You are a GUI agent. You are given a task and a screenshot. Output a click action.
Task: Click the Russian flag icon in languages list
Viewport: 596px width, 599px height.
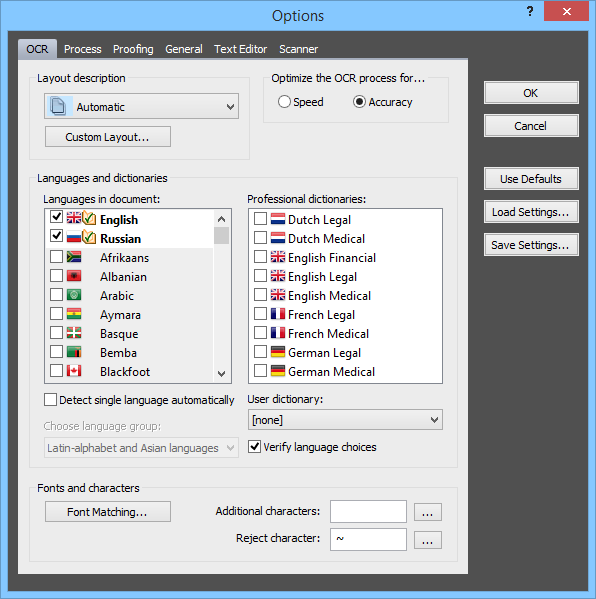point(74,237)
